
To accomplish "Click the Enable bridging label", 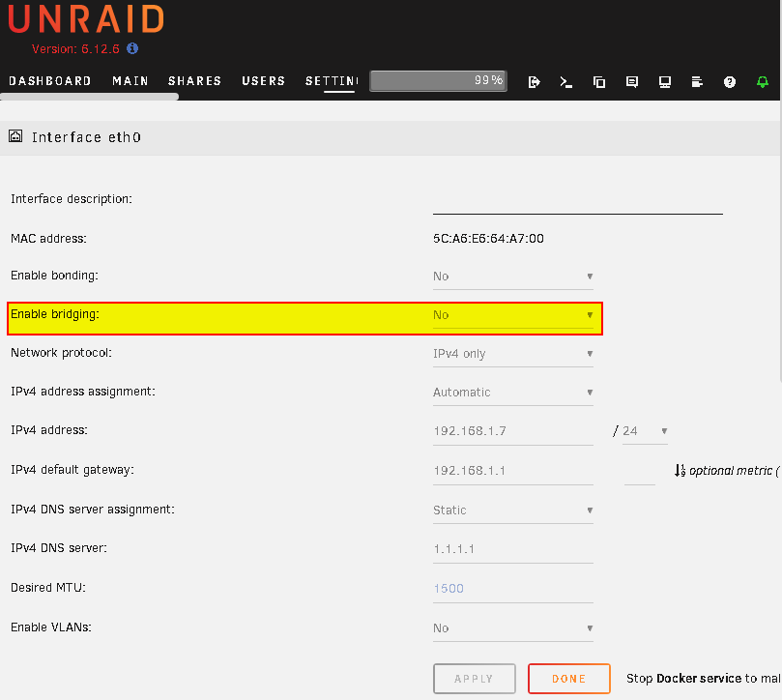I will (55, 314).
